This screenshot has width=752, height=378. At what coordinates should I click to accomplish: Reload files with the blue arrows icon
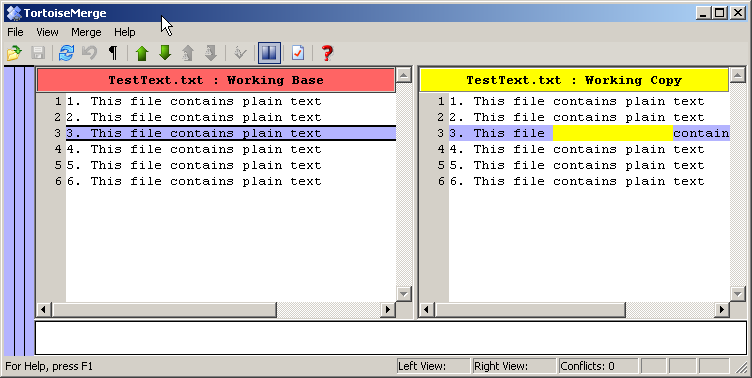(66, 53)
